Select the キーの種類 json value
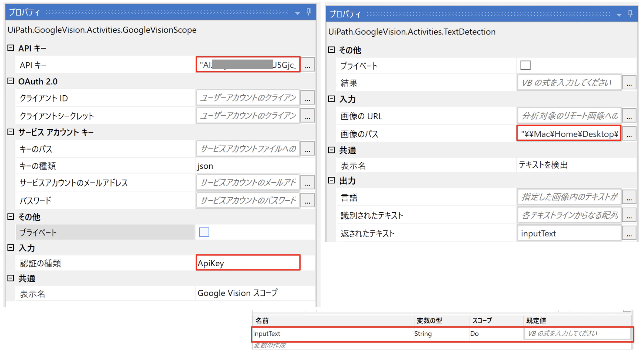Screen dimensions: 644x353 [255, 166]
